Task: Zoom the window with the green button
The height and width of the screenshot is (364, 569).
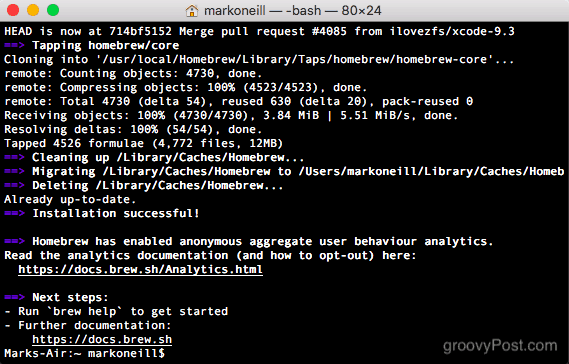Action: (53, 10)
